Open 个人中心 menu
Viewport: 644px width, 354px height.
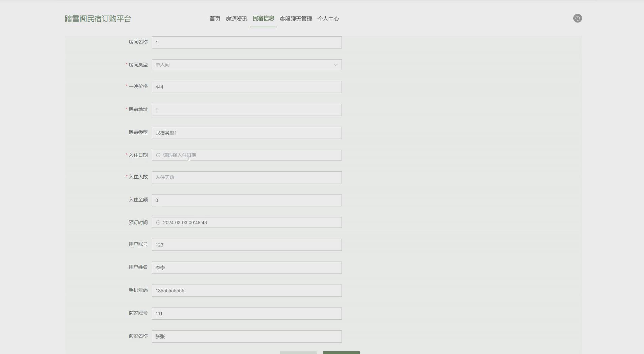pyautogui.click(x=328, y=19)
